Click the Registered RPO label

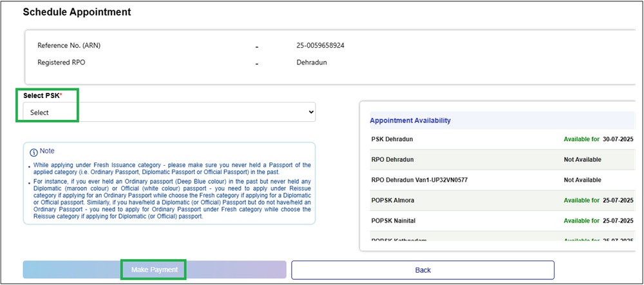pos(62,63)
